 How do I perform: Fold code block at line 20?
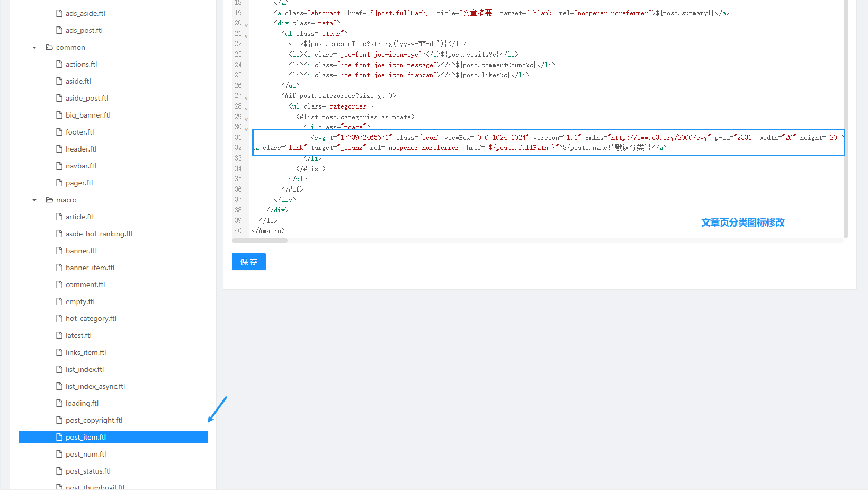click(x=246, y=25)
